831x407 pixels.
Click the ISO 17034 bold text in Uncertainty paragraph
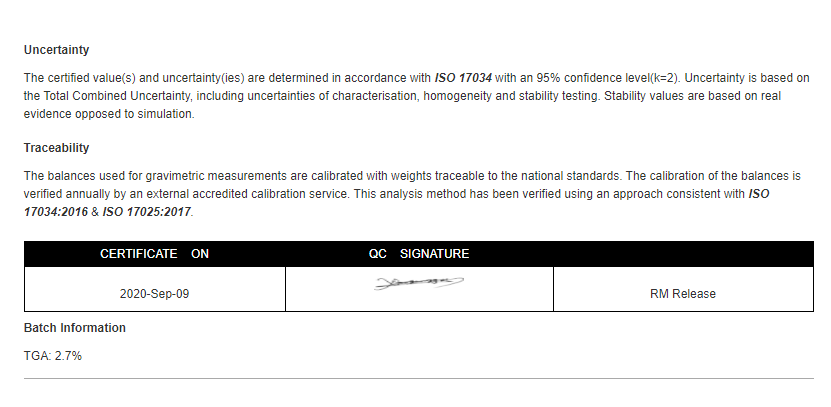pyautogui.click(x=463, y=78)
